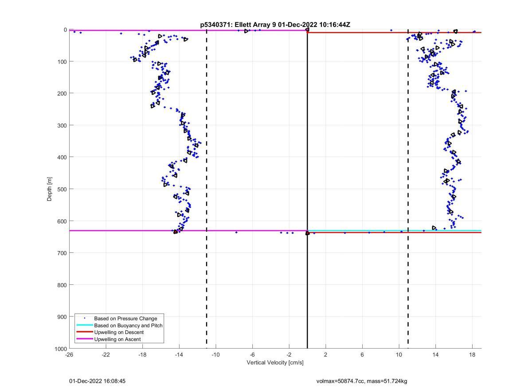Screen dimensions: 532x392
Task: Click the timestamp '01-Dec-2022 16:08:45'
Action: pos(97,381)
